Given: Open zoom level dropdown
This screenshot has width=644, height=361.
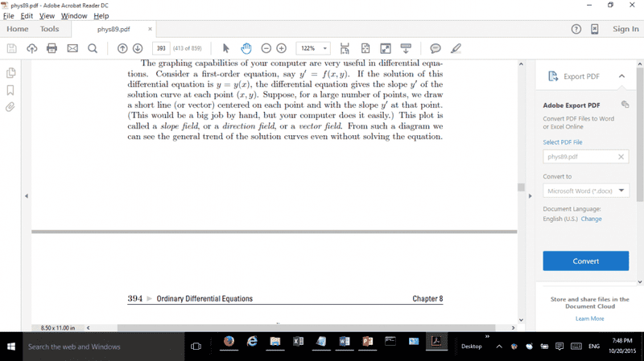Looking at the screenshot, I should coord(325,48).
